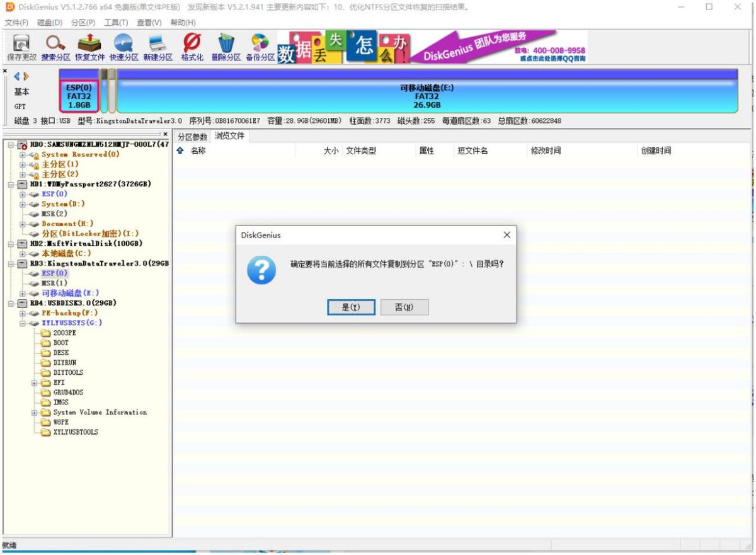Sort by the 文件类型 column header
Screen dimensions: 756x555
click(x=361, y=151)
